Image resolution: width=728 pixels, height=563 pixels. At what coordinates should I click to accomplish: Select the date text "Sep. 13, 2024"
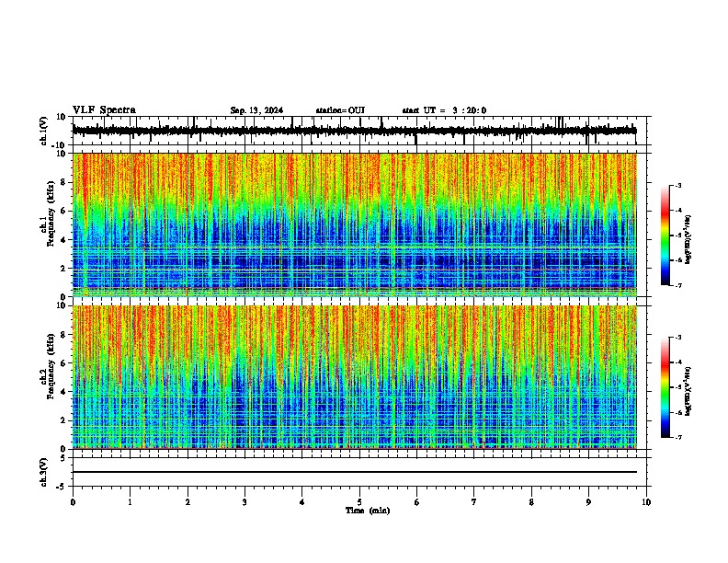coord(256,110)
